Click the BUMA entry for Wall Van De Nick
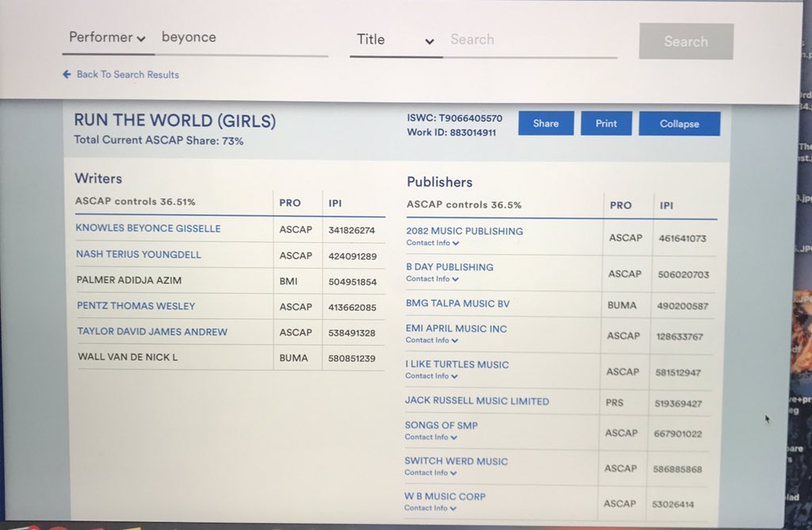Screen dimensions: 812x530 [x=293, y=358]
